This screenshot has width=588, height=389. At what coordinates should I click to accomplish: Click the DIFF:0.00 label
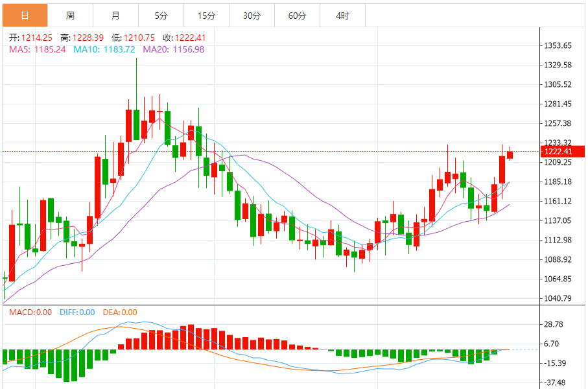77,312
